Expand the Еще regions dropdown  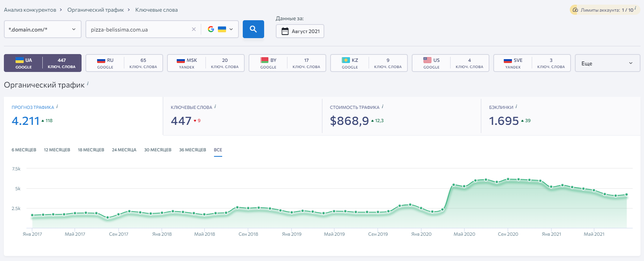(607, 63)
